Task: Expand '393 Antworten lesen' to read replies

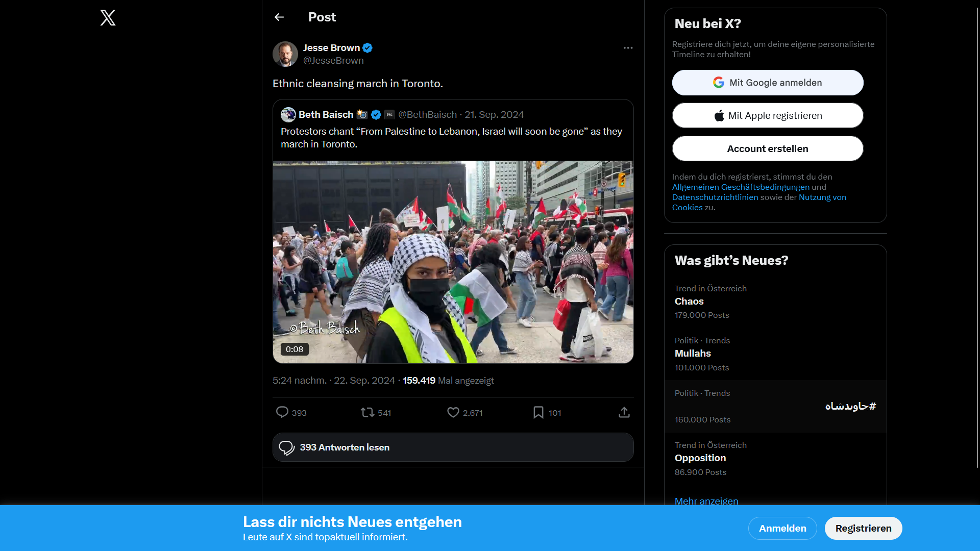Action: pos(345,447)
